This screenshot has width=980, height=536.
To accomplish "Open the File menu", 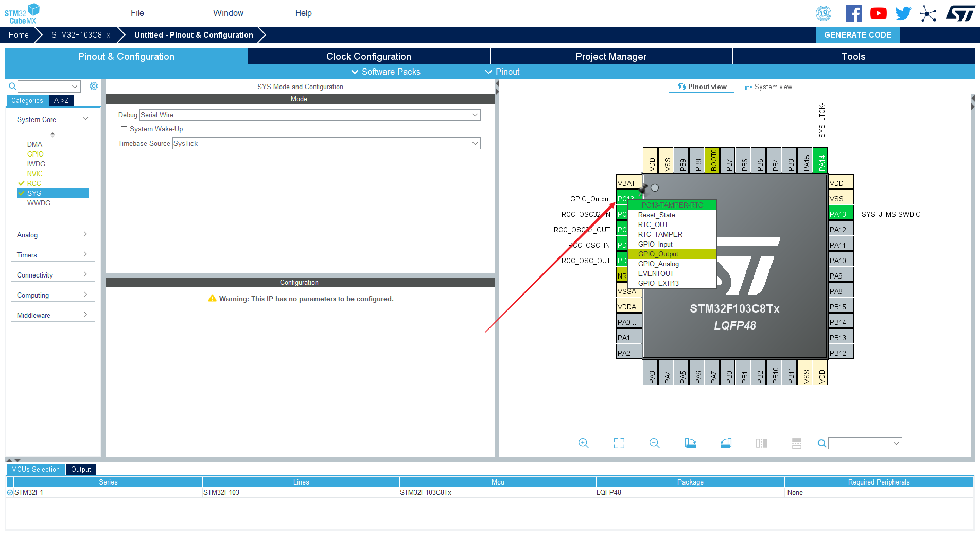I will tap(137, 13).
